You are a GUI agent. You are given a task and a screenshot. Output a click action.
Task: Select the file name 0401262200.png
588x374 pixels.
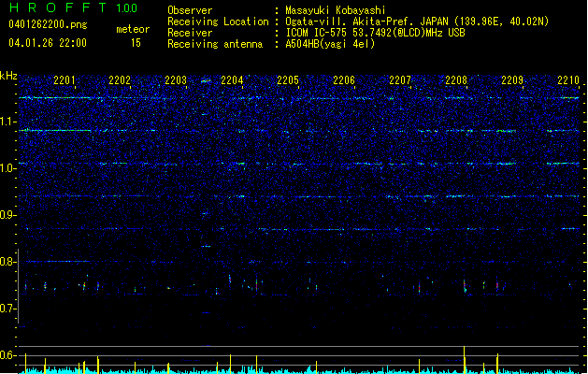click(48, 24)
